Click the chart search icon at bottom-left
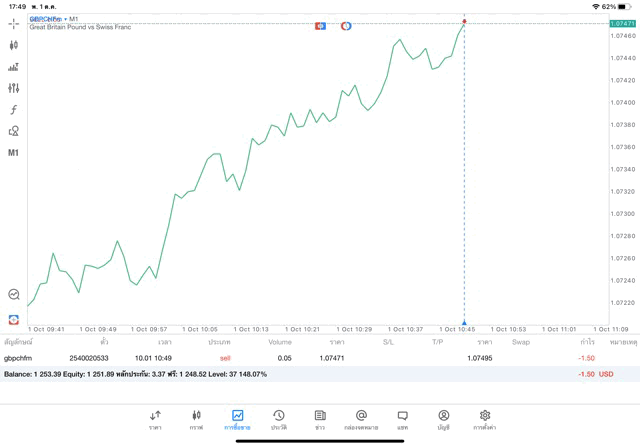Image resolution: width=640 pixels, height=447 pixels. [x=13, y=294]
